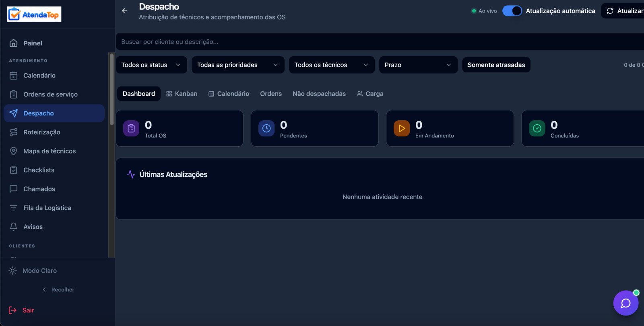Image resolution: width=644 pixels, height=326 pixels.
Task: Open the Roteirização page
Action: (x=54, y=132)
